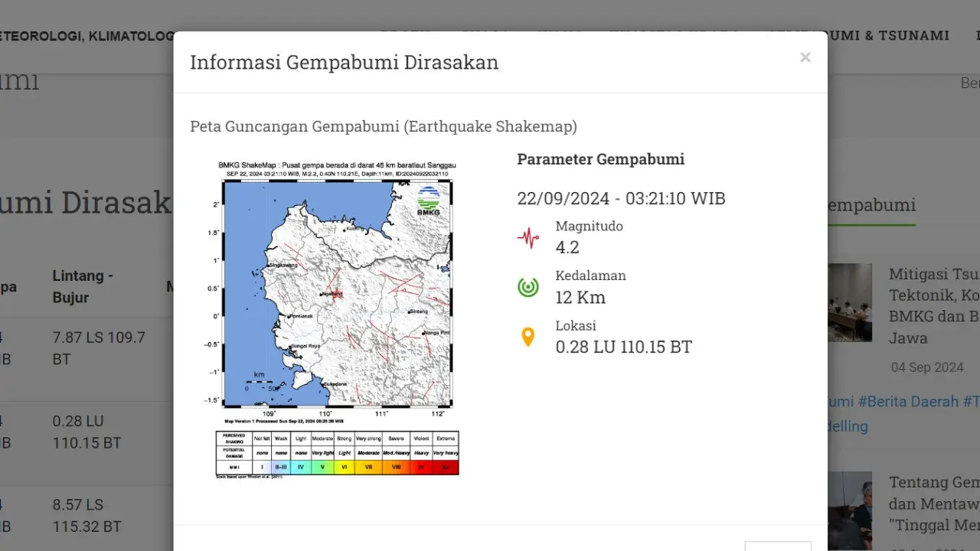This screenshot has height=551, width=980.
Task: Click the depth value 12 Km
Action: (x=581, y=297)
